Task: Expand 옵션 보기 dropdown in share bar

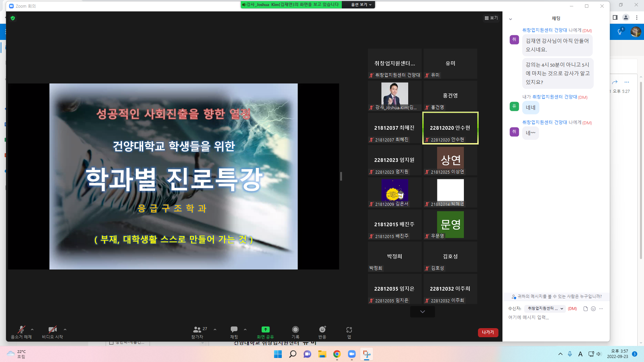Action: coord(361,5)
